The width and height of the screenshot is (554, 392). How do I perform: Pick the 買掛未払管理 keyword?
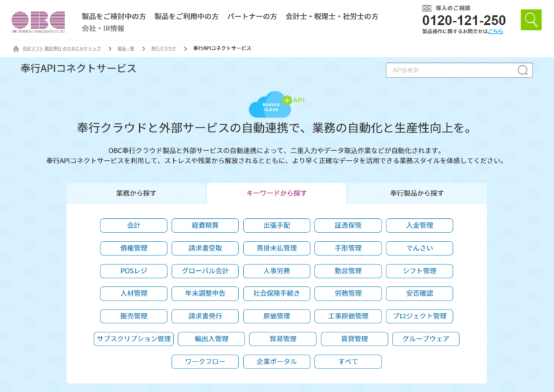[276, 248]
